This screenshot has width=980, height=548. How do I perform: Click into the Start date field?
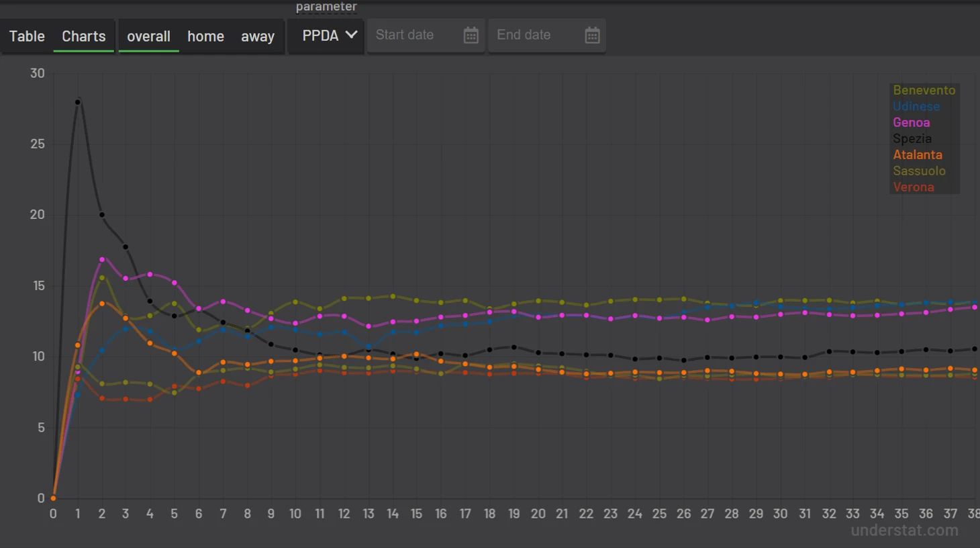426,36
